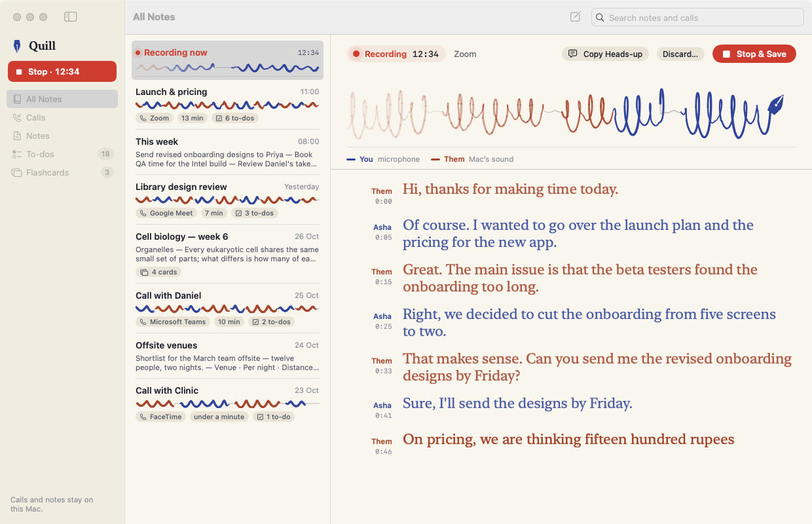
Task: Click the 0:05 Asha timestamp
Action: click(383, 238)
